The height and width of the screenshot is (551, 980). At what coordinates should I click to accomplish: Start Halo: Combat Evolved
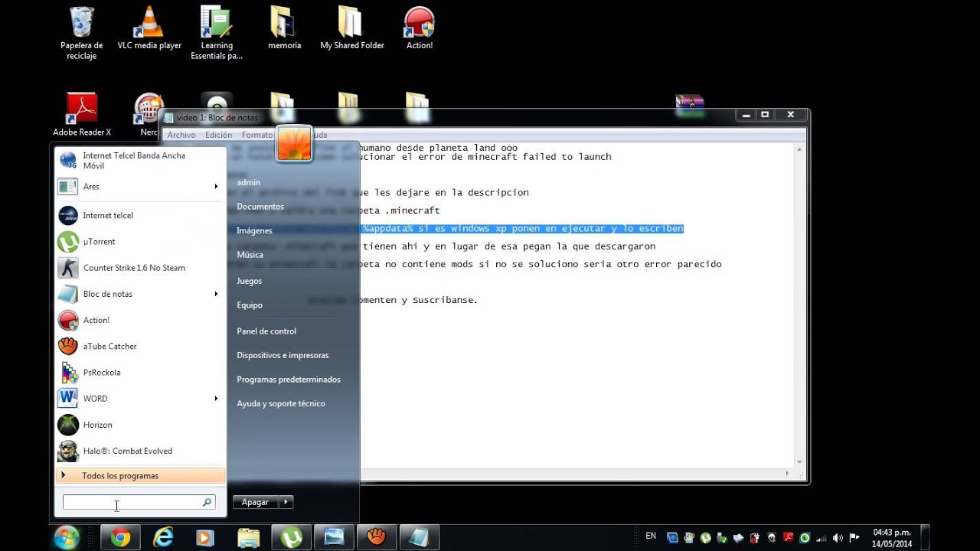click(142, 451)
